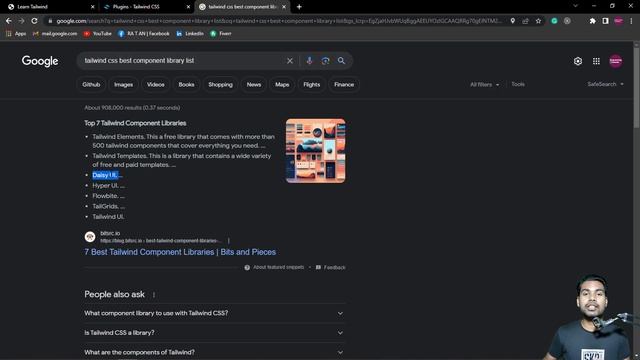
Task: Clear the search query with the X icon
Action: click(290, 61)
